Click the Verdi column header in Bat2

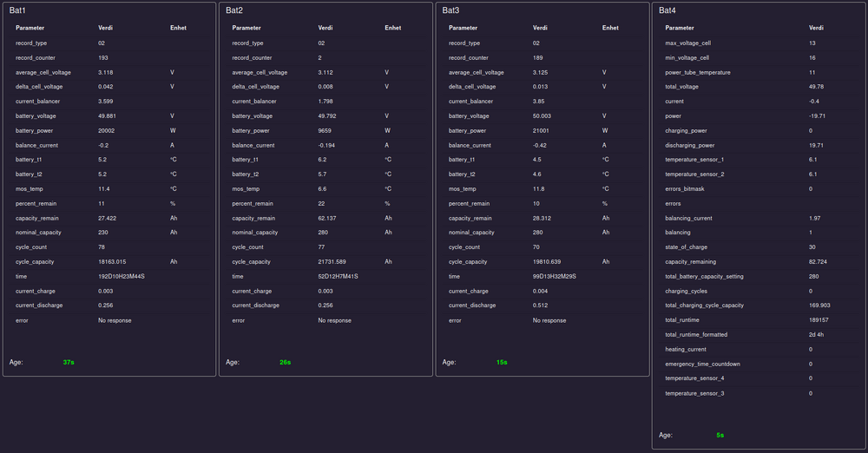[325, 28]
